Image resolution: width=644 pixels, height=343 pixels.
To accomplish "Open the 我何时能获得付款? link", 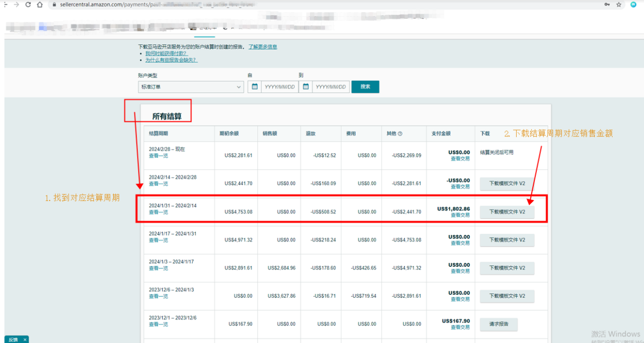I will 166,53.
